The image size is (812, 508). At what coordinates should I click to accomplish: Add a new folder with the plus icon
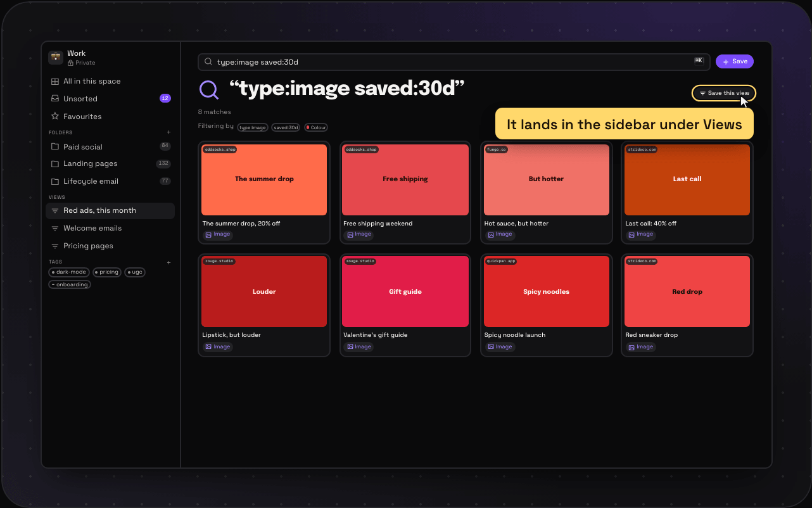[x=168, y=132]
